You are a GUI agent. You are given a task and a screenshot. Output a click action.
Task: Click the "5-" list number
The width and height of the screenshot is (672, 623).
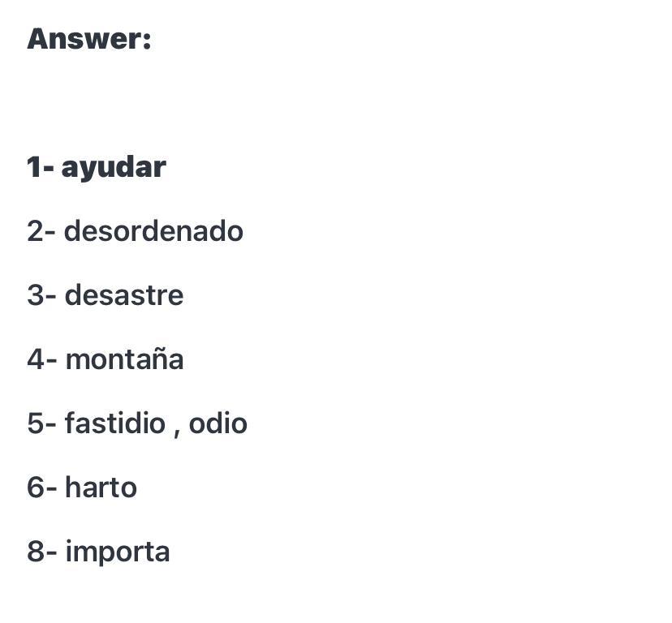[x=41, y=423]
